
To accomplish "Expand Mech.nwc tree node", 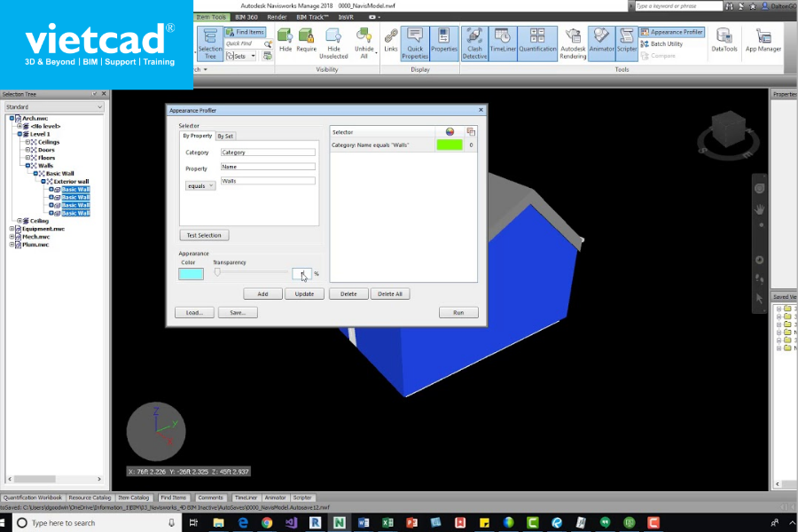I will pyautogui.click(x=12, y=237).
